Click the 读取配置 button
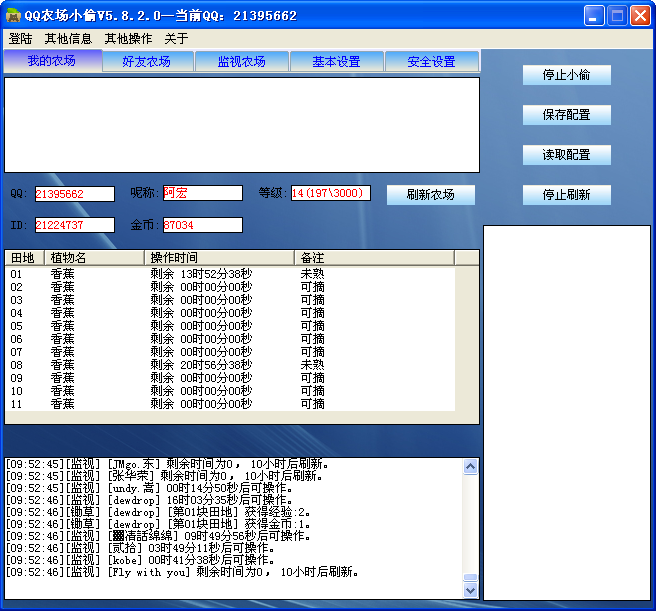Viewport: 656px width, 611px height. coord(566,155)
